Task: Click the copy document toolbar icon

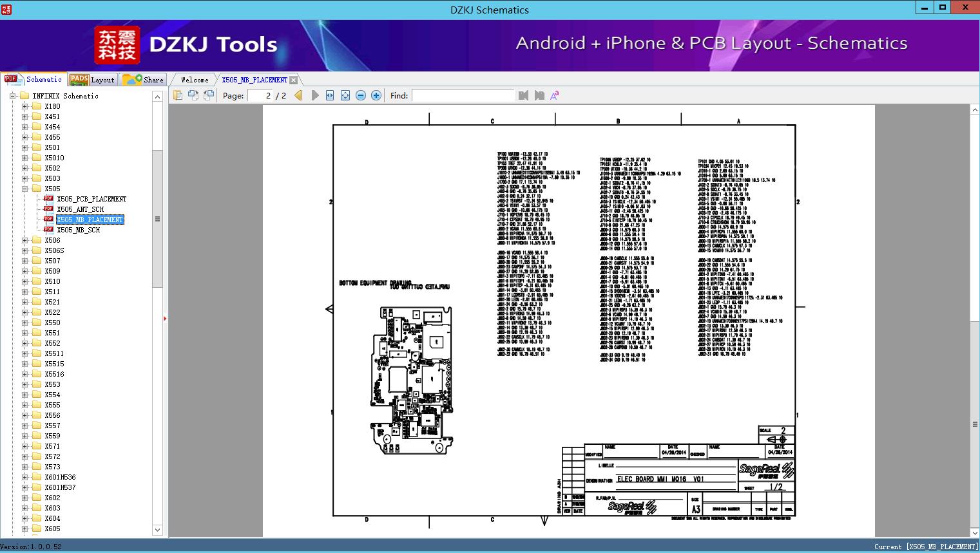Action: point(178,95)
